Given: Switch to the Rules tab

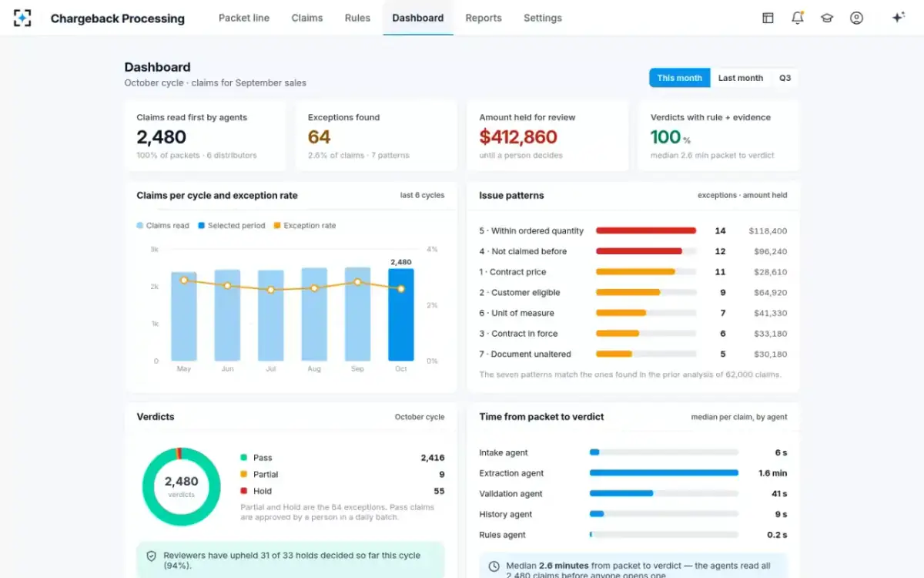Looking at the screenshot, I should coord(357,18).
